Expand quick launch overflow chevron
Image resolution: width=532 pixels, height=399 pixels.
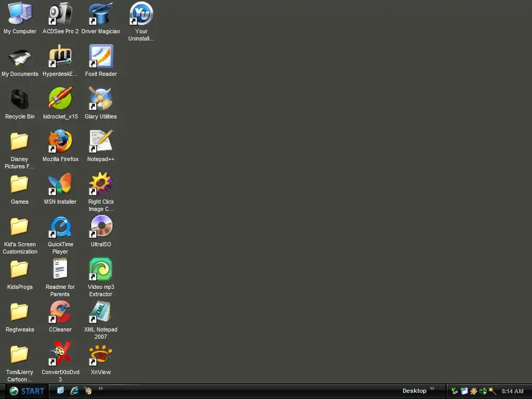pyautogui.click(x=101, y=389)
